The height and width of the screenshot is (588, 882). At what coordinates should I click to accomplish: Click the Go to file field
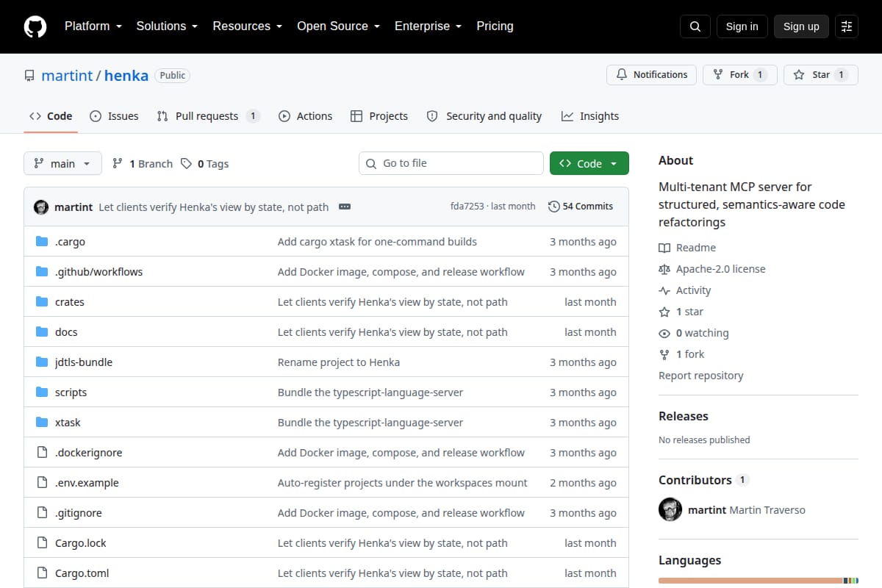[451, 163]
